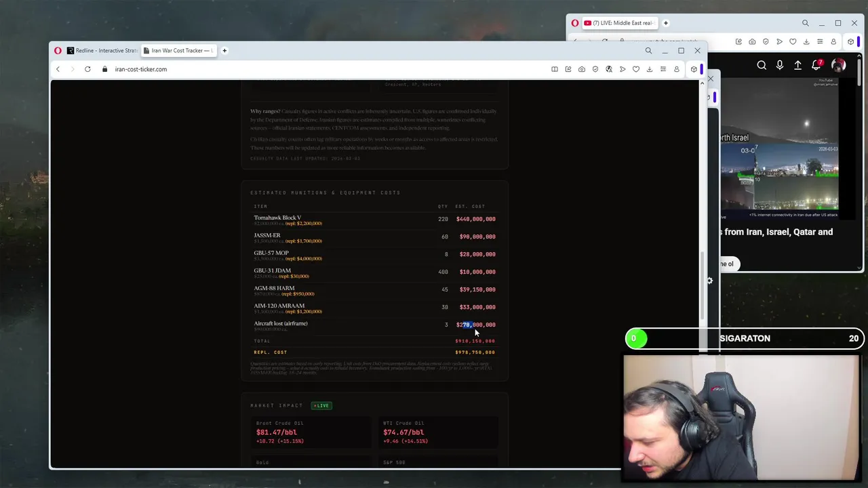
Task: Open the shield ad blocker icon in front window
Action: (x=595, y=69)
